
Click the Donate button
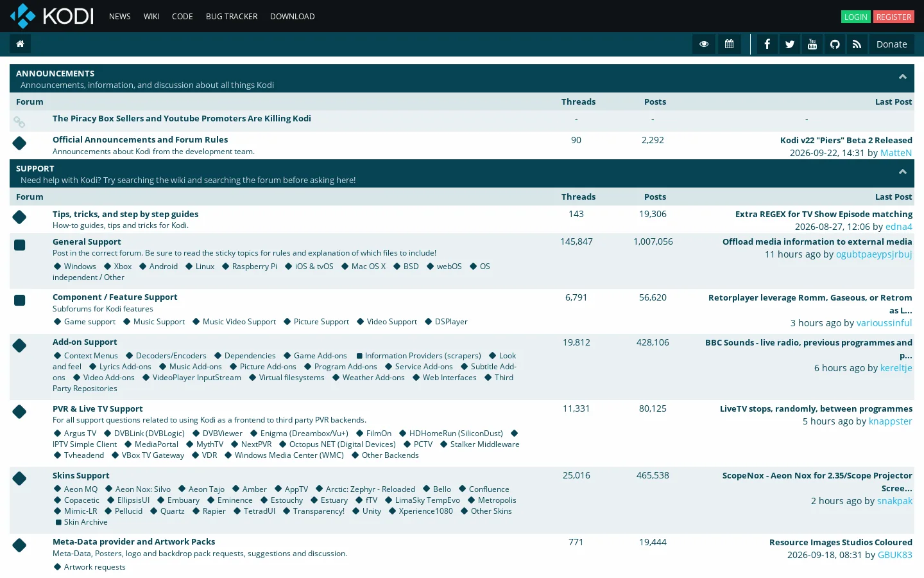(892, 44)
